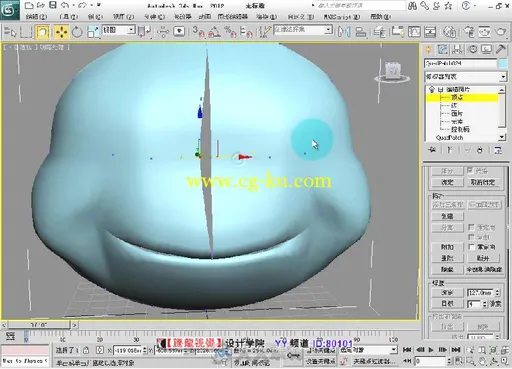The height and width of the screenshot is (369, 512).
Task: Open the 编辑 menu
Action: point(36,16)
